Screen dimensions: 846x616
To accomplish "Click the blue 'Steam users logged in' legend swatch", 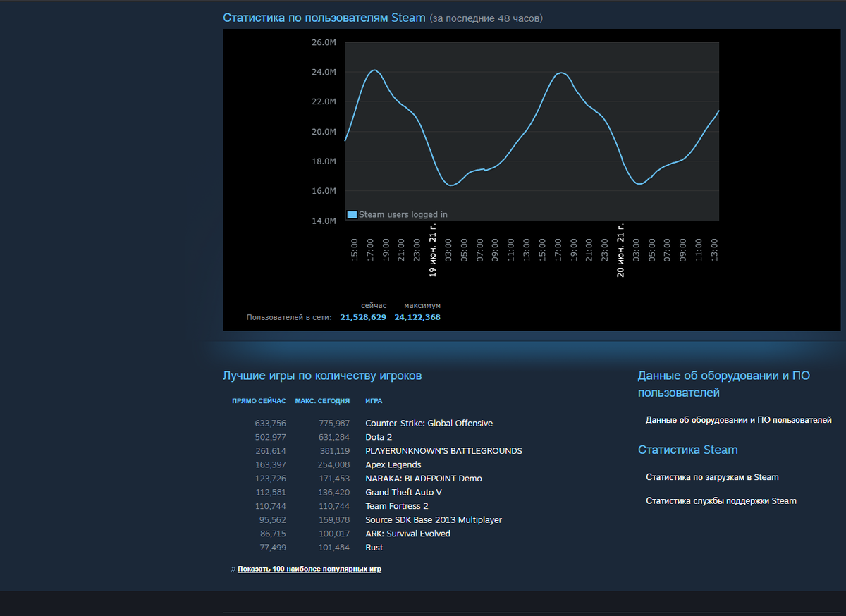I will coord(352,214).
